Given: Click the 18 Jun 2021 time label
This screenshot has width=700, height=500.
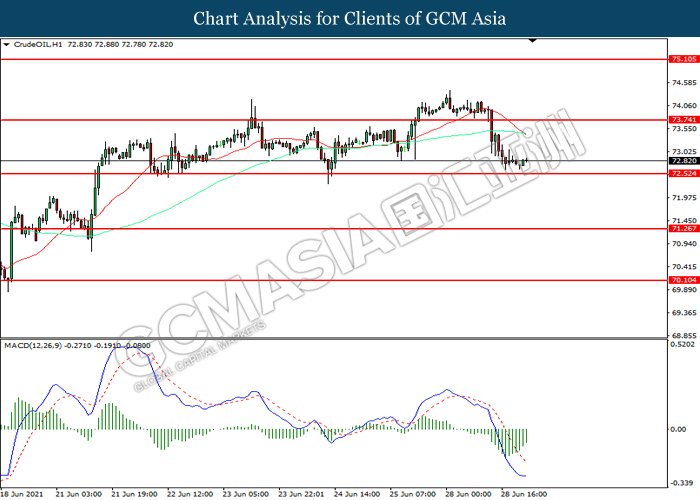Looking at the screenshot, I should pyautogui.click(x=22, y=494).
